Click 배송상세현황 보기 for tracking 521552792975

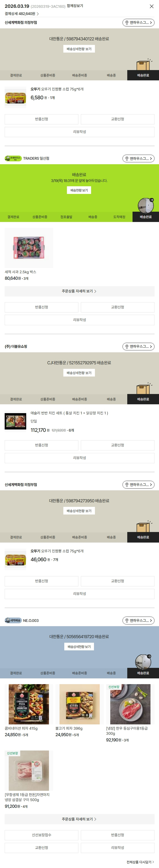pyautogui.click(x=79, y=373)
